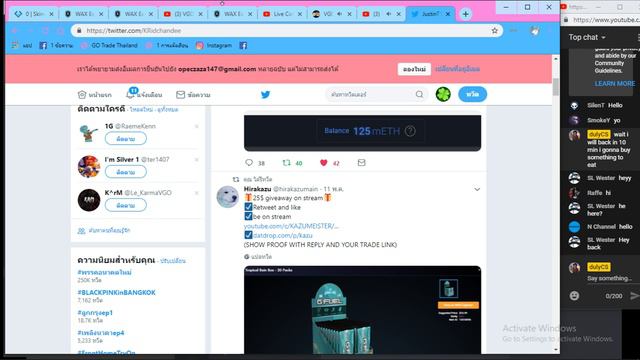Share tweet via the direct message envelope icon
Screen dimensions: 640x360
(361, 163)
